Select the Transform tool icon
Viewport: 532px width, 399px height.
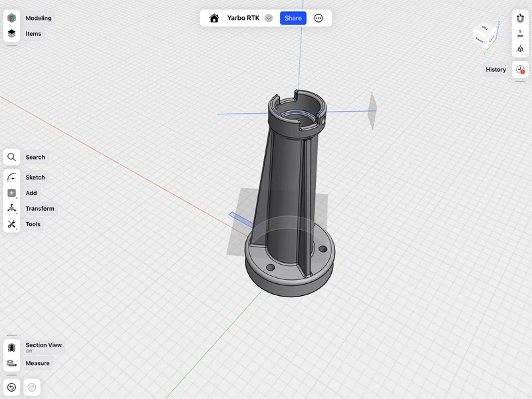pyautogui.click(x=11, y=208)
